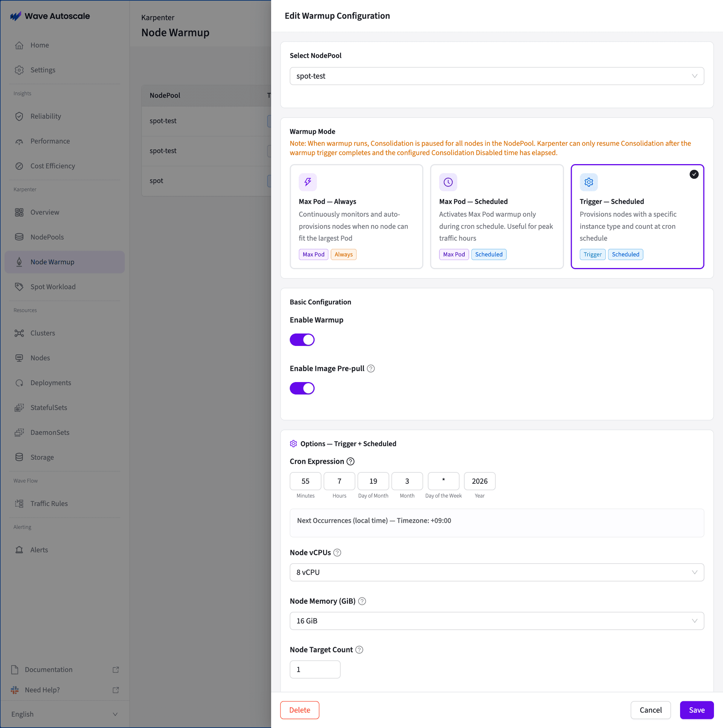
Task: Click the Documentation external link icon
Action: pos(116,670)
